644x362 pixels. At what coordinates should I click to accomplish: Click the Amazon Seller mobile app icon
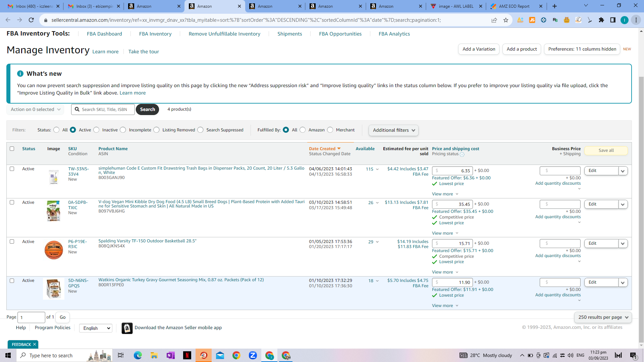pos(127,328)
